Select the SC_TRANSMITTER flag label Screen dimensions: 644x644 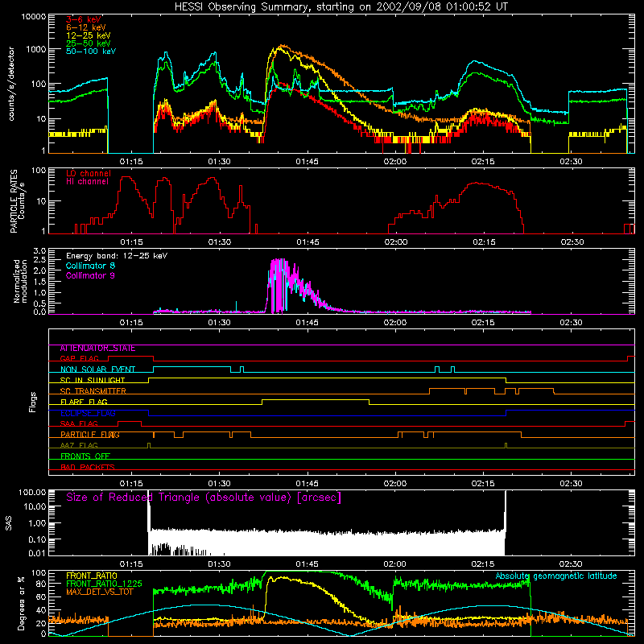(x=93, y=391)
